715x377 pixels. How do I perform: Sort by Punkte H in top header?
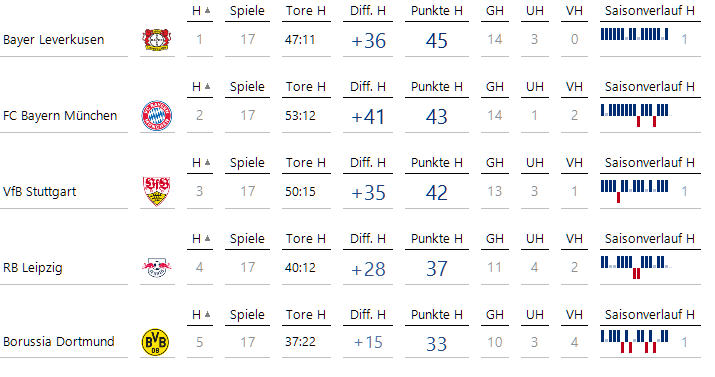(x=436, y=11)
